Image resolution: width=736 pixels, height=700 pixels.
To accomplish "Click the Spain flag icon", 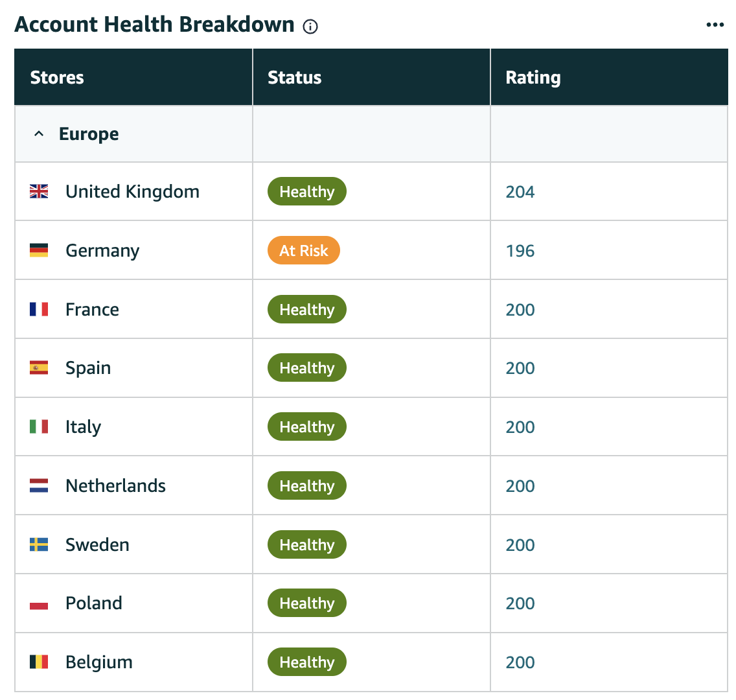I will click(x=39, y=367).
